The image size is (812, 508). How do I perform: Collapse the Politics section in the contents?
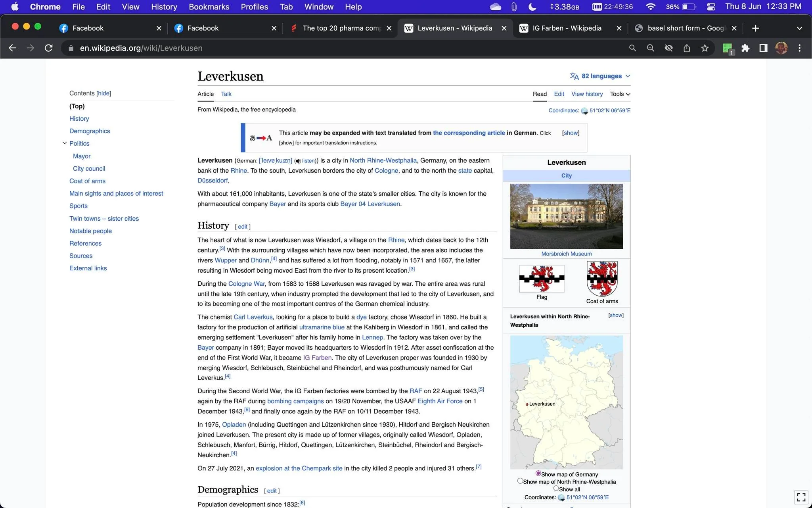click(x=65, y=143)
